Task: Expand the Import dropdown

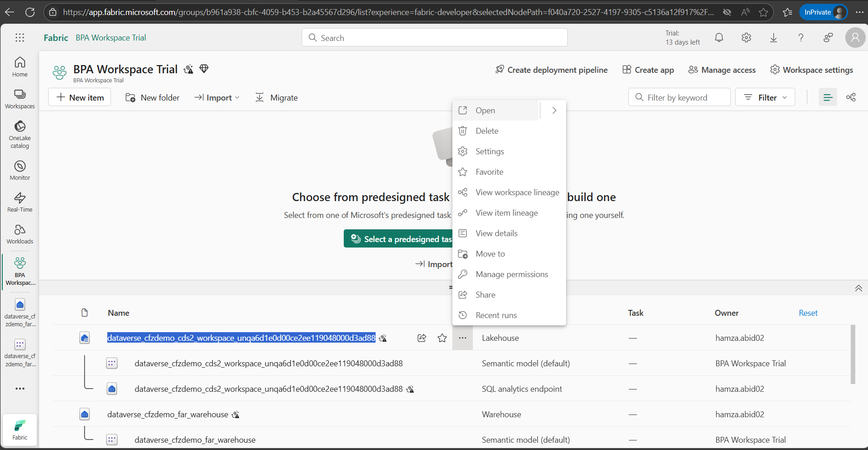Action: pyautogui.click(x=217, y=98)
